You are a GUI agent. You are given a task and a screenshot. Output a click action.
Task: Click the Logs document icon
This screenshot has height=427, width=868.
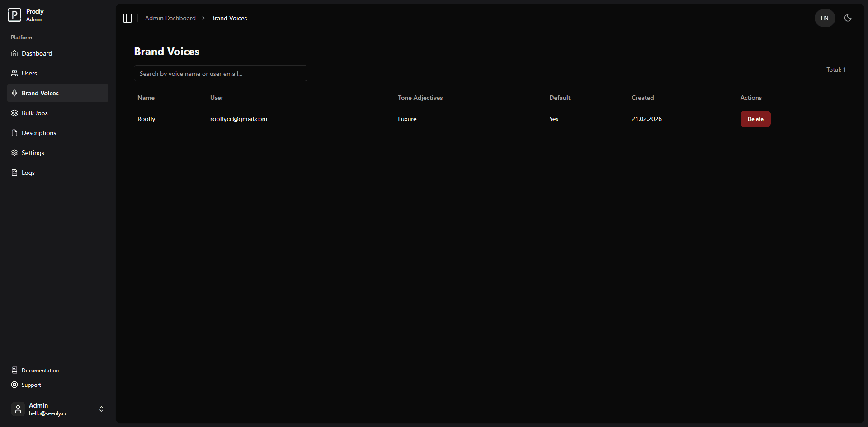pos(14,173)
